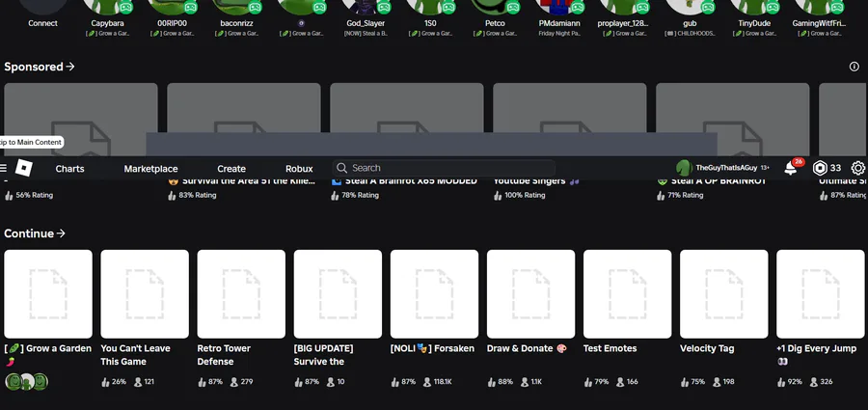The width and height of the screenshot is (868, 410).
Task: Open proplayer_128 friend profile name
Action: coord(623,23)
